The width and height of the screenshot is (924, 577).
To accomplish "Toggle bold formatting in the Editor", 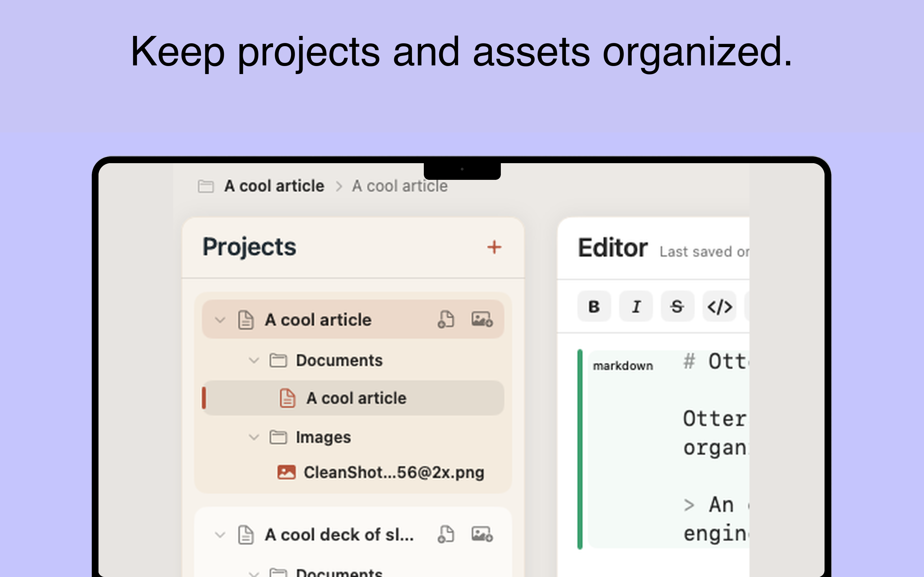I will 594,306.
